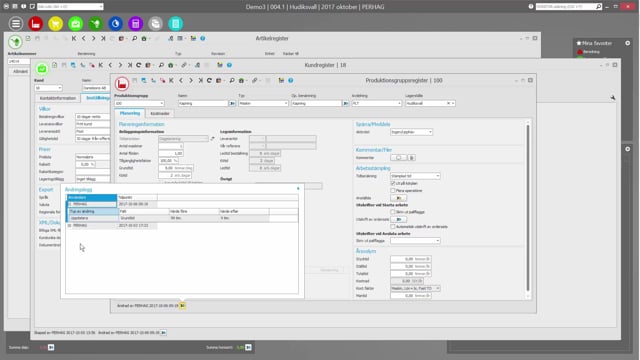Screen dimensions: 640x360
Task: Toggle Automatisk utskrift av ordersedel checkbox
Action: click(x=393, y=227)
